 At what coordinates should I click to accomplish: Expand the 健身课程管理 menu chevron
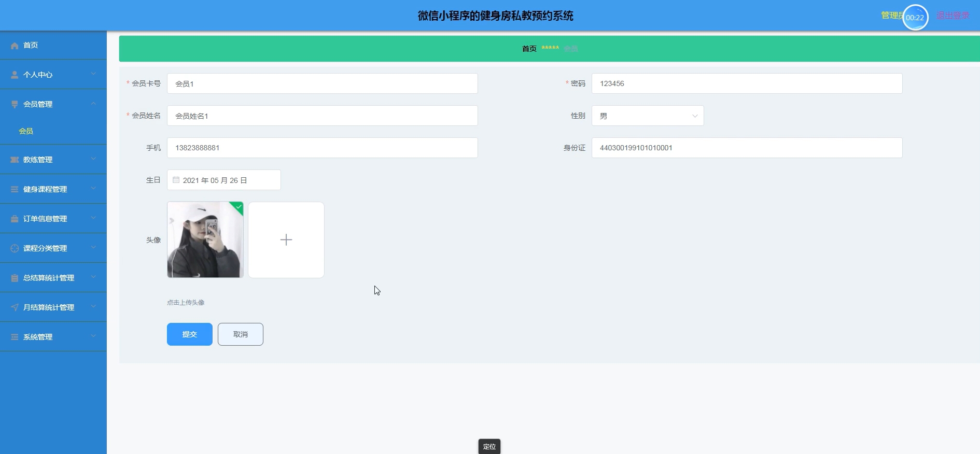tap(93, 189)
